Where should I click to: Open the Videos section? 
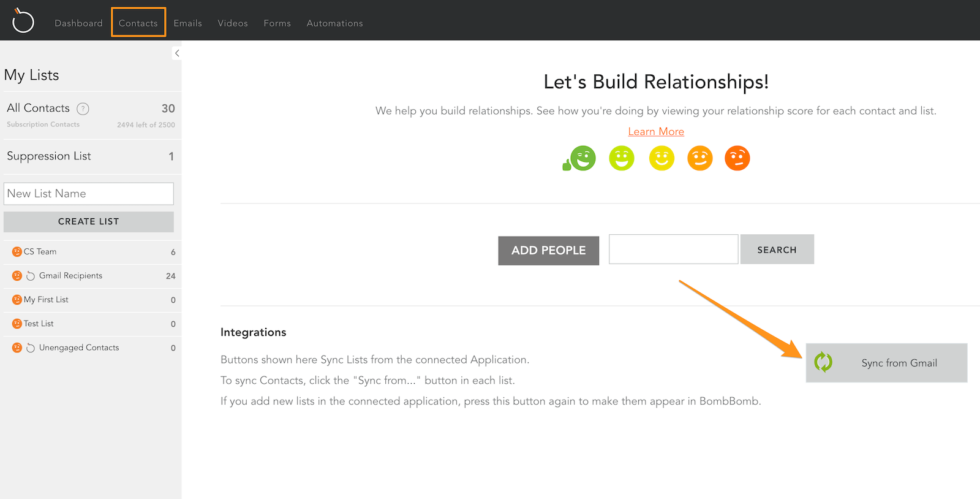pos(233,23)
